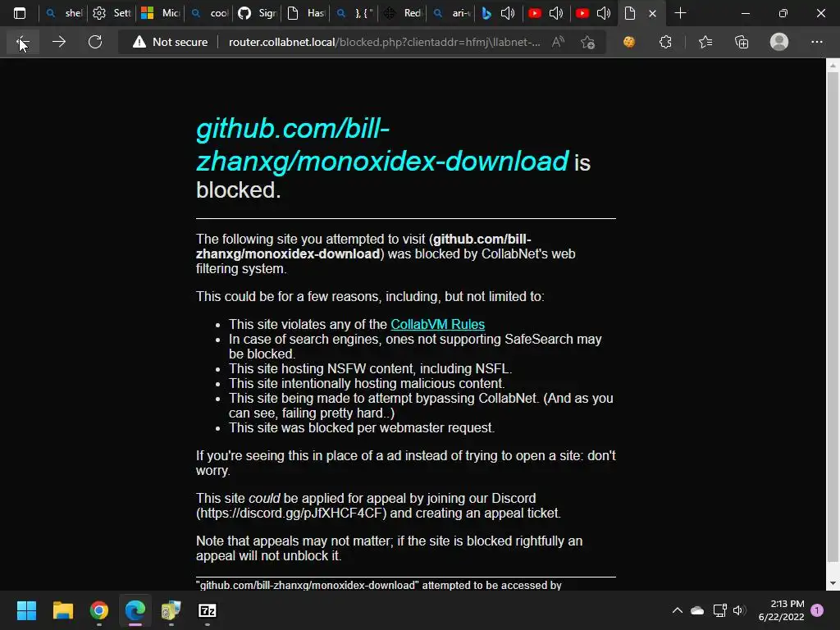840x630 pixels.
Task: Open the Windows Start menu
Action: coord(26,610)
